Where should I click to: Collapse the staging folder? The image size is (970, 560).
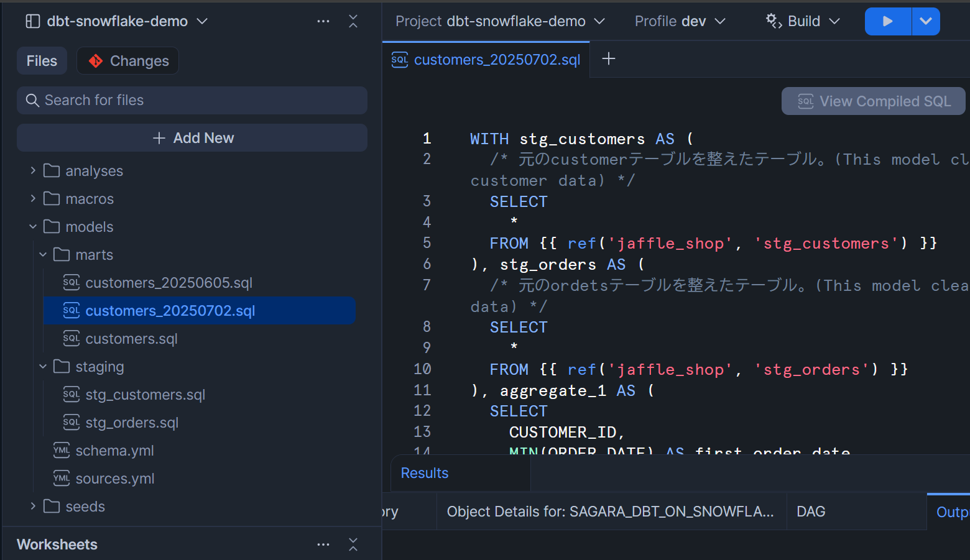pyautogui.click(x=43, y=366)
